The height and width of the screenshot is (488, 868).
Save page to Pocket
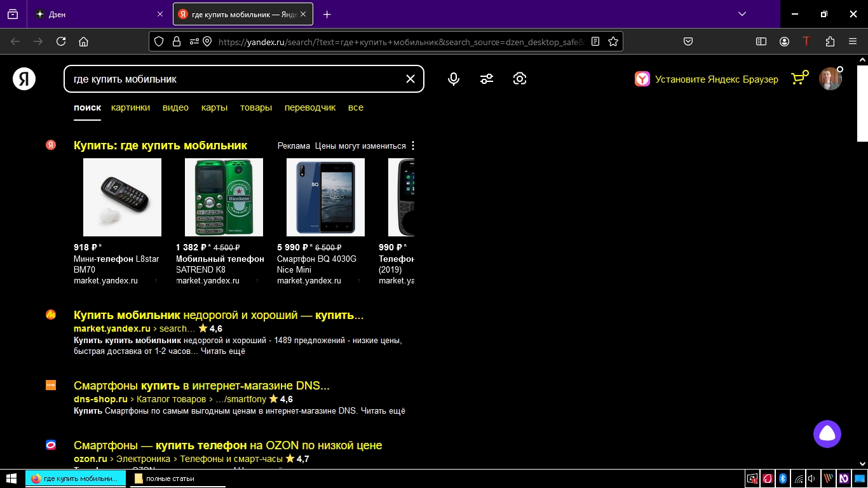(x=688, y=41)
